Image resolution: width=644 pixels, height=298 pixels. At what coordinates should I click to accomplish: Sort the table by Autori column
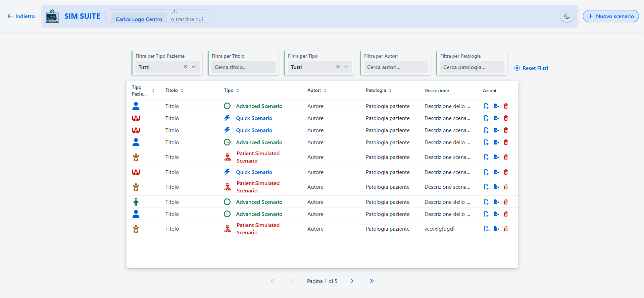tap(325, 91)
